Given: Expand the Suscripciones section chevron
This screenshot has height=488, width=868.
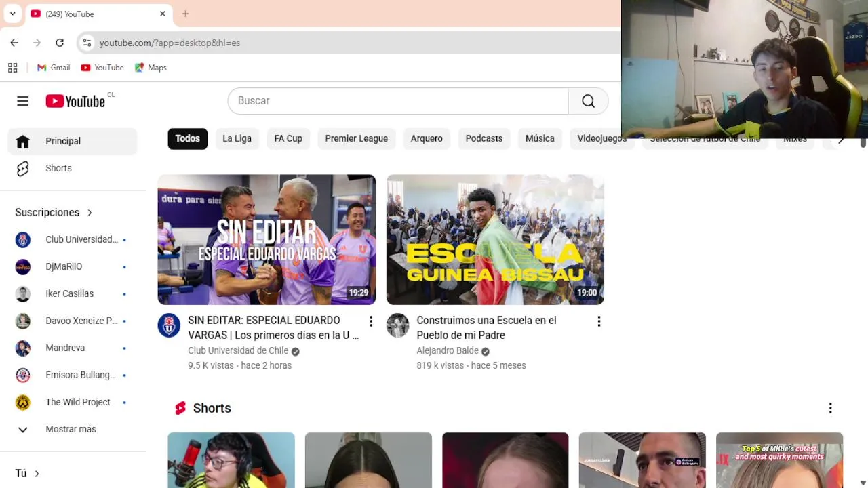Looking at the screenshot, I should [x=90, y=213].
